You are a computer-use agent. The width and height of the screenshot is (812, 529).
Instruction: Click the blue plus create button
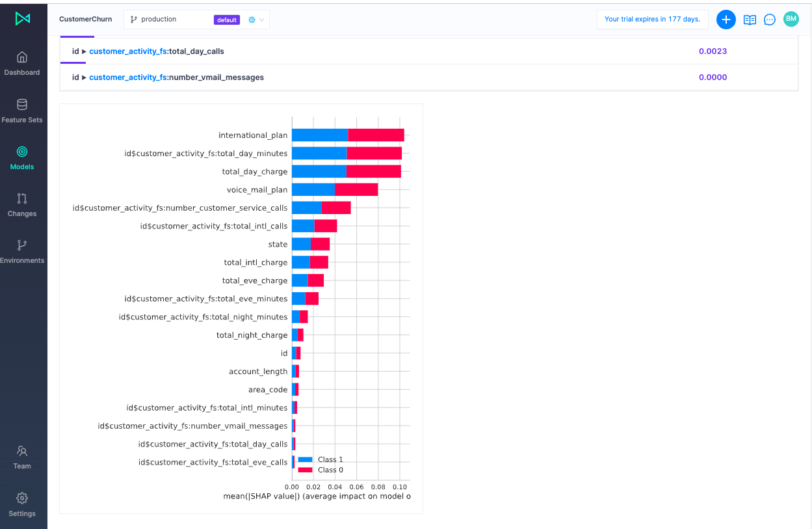point(726,20)
